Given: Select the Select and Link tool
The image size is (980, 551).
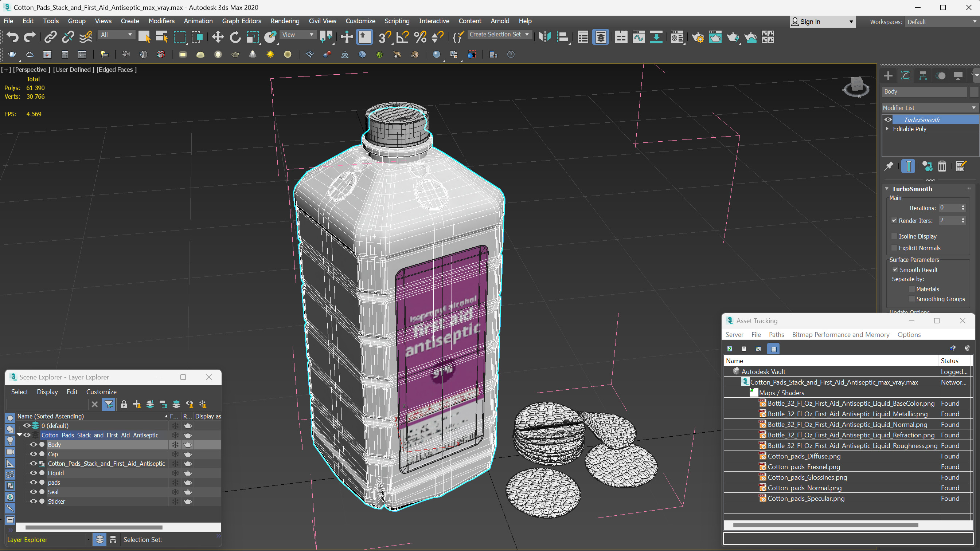Looking at the screenshot, I should pyautogui.click(x=50, y=37).
